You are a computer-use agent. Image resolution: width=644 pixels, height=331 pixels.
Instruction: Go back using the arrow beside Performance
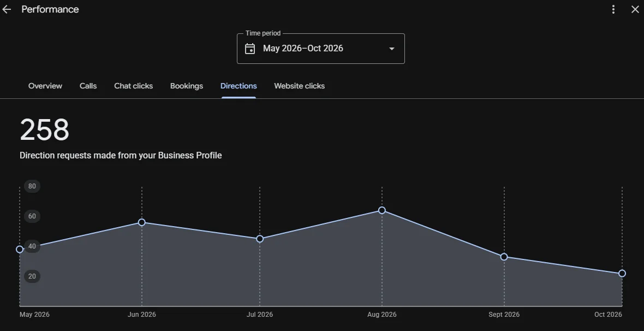(x=7, y=9)
